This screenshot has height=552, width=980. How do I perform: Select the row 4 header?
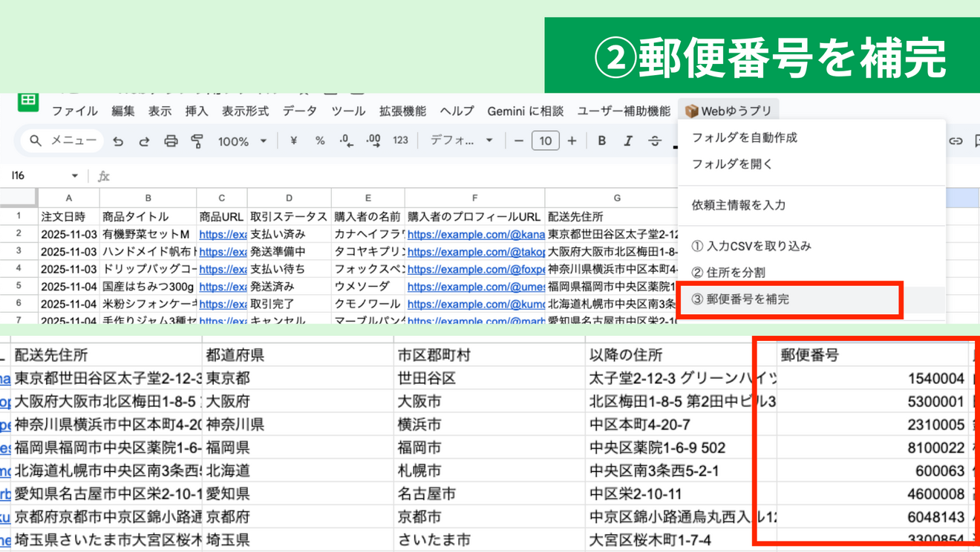(19, 268)
